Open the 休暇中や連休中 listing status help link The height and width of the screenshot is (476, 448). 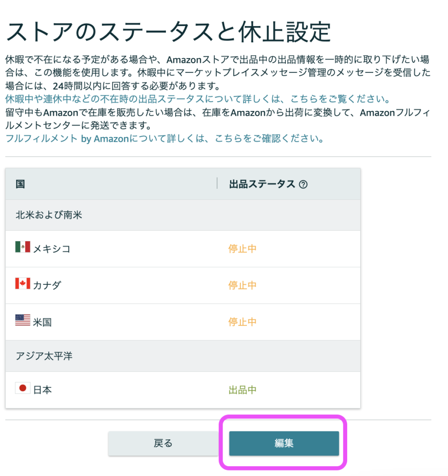[197, 99]
